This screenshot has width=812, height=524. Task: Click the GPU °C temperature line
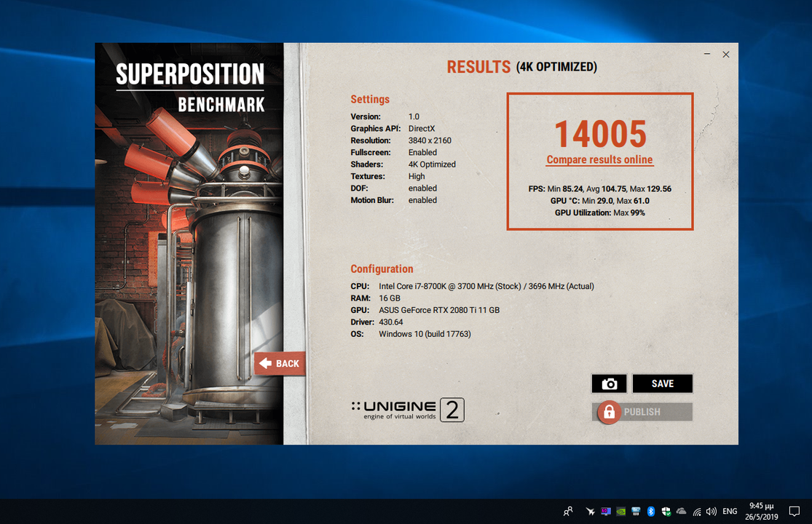(599, 201)
